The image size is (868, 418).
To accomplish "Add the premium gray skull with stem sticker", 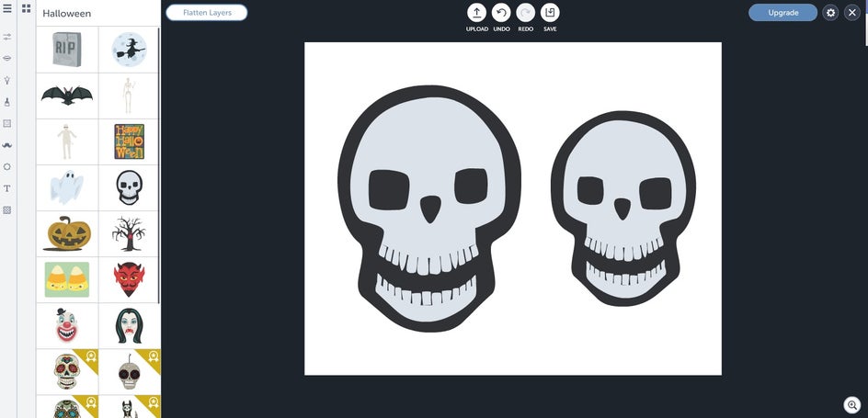I will click(x=129, y=371).
